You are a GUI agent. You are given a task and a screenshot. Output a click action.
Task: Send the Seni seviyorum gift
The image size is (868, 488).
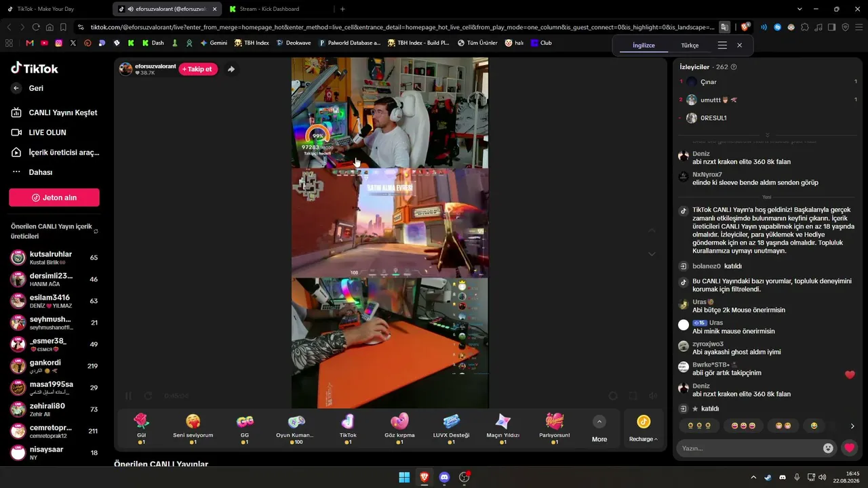pyautogui.click(x=193, y=428)
